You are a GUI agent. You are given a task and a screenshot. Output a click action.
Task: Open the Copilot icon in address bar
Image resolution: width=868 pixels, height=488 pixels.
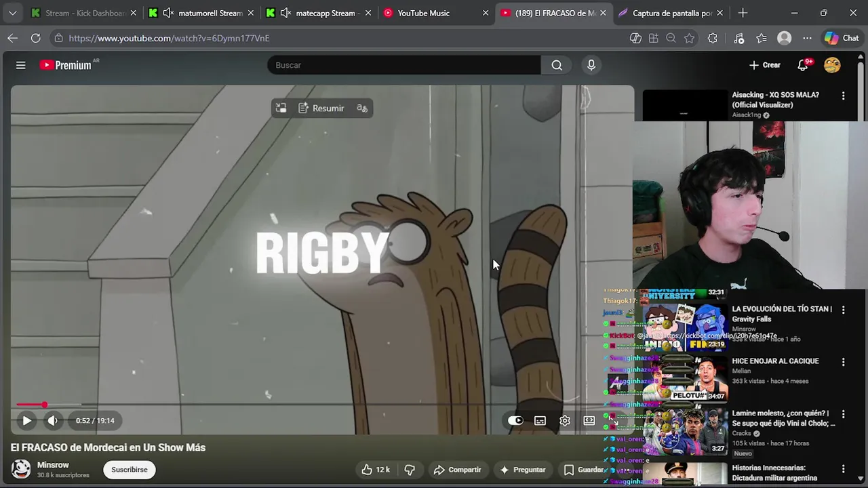pyautogui.click(x=635, y=38)
